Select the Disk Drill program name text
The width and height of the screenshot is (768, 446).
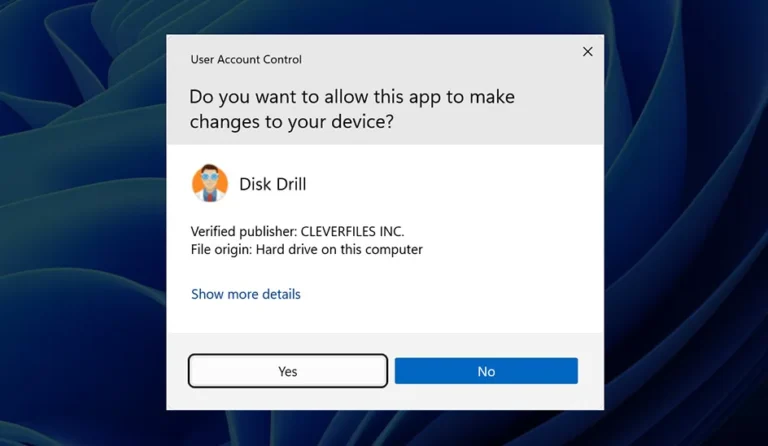273,184
